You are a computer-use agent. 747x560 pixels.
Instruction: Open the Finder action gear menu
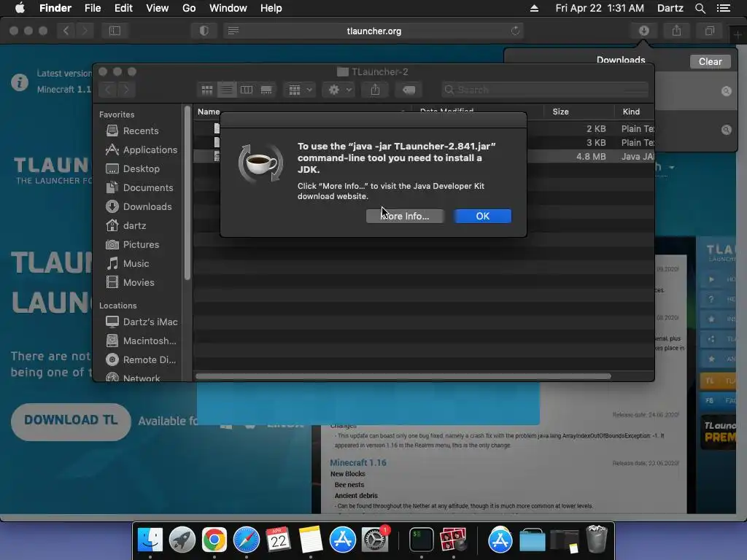[x=338, y=90]
